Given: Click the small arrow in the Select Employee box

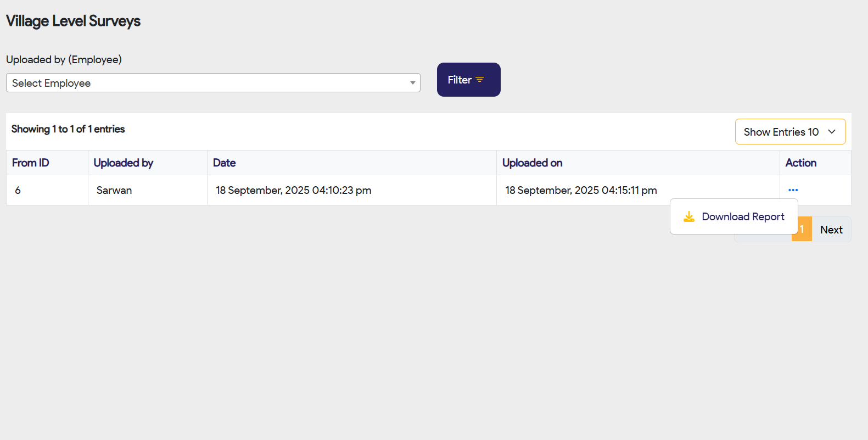Looking at the screenshot, I should pyautogui.click(x=412, y=83).
